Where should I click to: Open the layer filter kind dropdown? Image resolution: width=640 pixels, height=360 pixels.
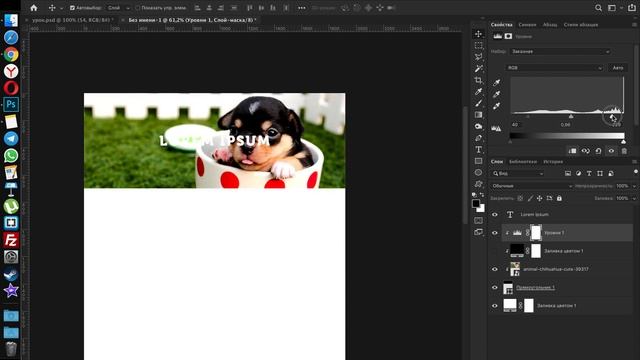[x=518, y=173]
